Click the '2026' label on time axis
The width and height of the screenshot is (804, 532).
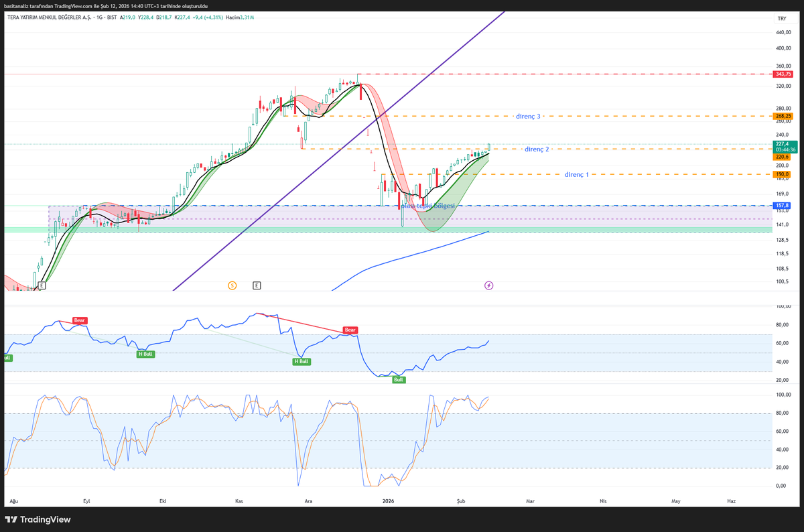tap(389, 501)
